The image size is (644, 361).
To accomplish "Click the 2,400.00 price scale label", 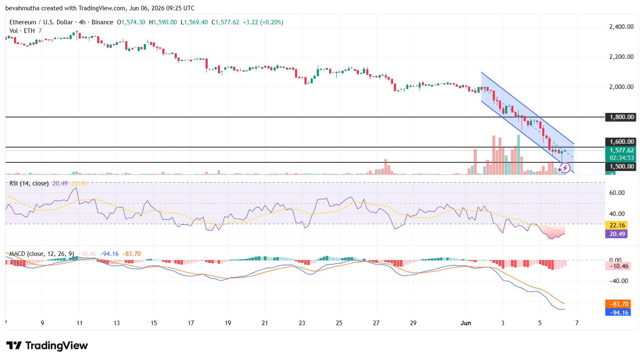I will (621, 27).
